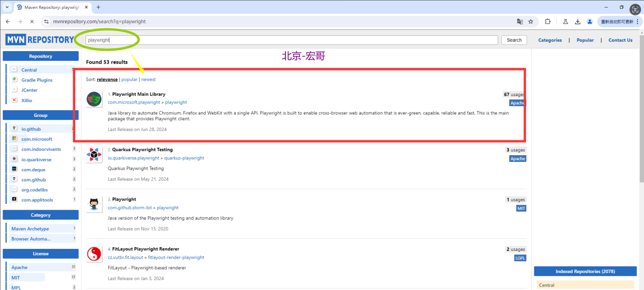Click the JCenter icon in sidebar

point(14,90)
